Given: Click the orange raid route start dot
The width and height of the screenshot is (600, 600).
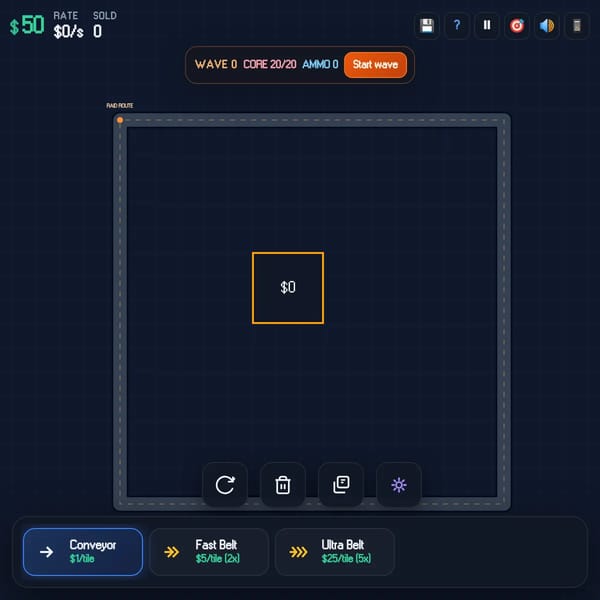Looking at the screenshot, I should pos(120,120).
